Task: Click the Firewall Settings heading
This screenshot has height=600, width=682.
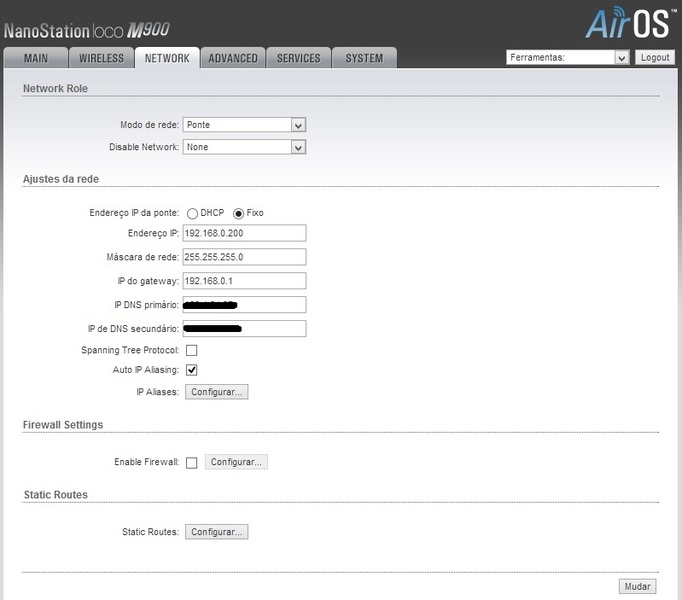Action: (x=63, y=425)
